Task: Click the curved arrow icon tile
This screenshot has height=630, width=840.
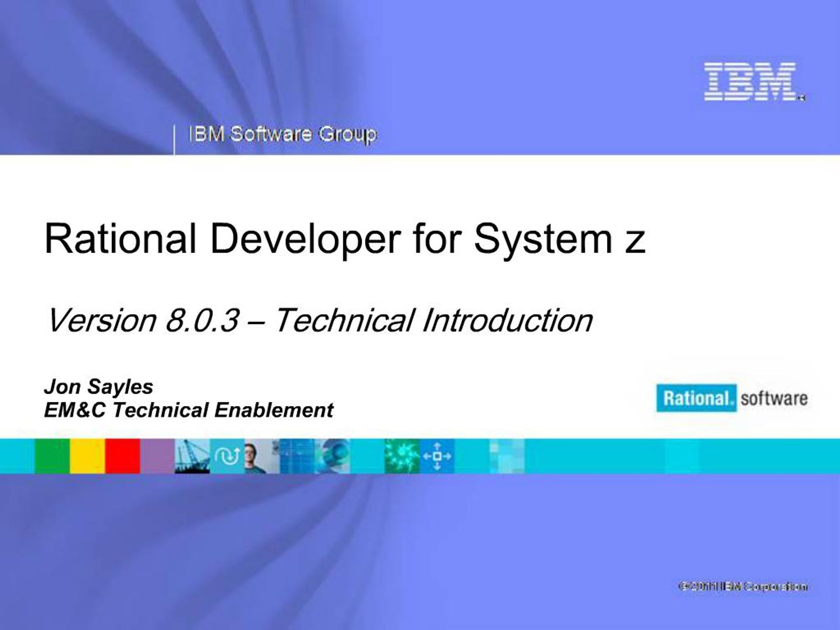Action: [x=227, y=456]
